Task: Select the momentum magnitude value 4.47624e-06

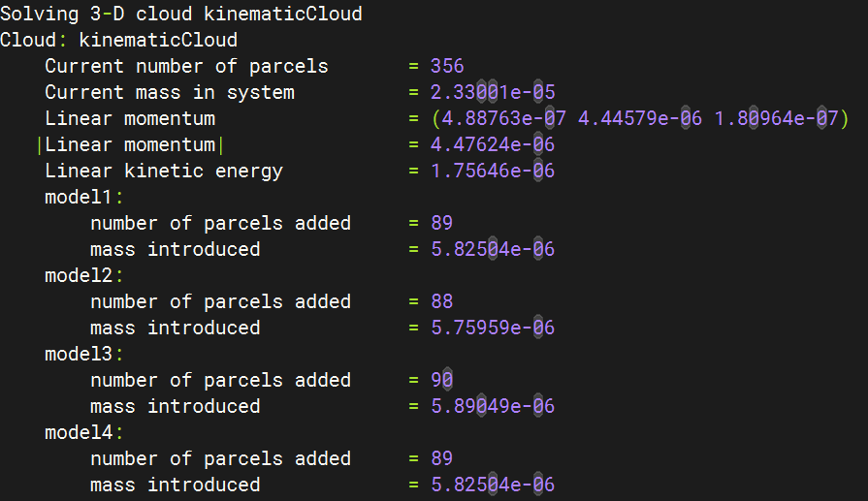Action: click(x=493, y=145)
